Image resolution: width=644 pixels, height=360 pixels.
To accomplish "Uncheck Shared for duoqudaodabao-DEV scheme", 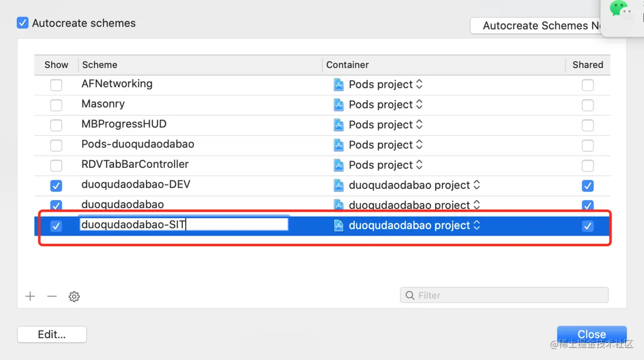I will pos(587,185).
